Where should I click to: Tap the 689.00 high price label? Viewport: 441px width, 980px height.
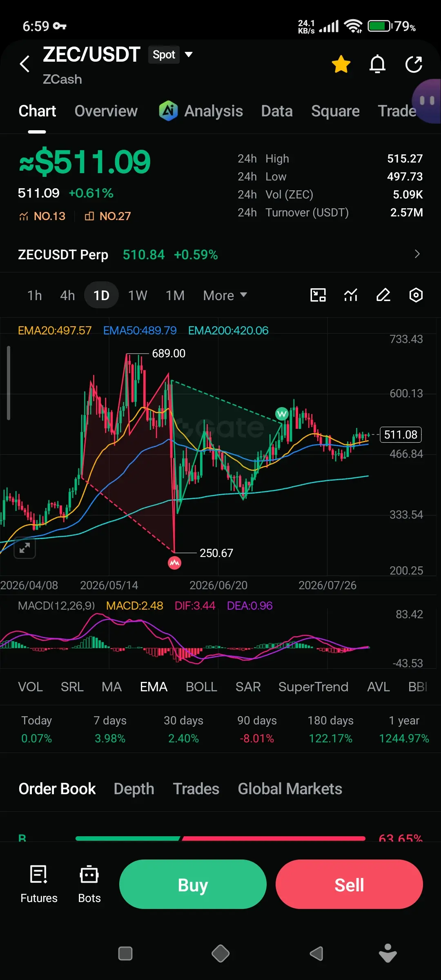point(169,353)
